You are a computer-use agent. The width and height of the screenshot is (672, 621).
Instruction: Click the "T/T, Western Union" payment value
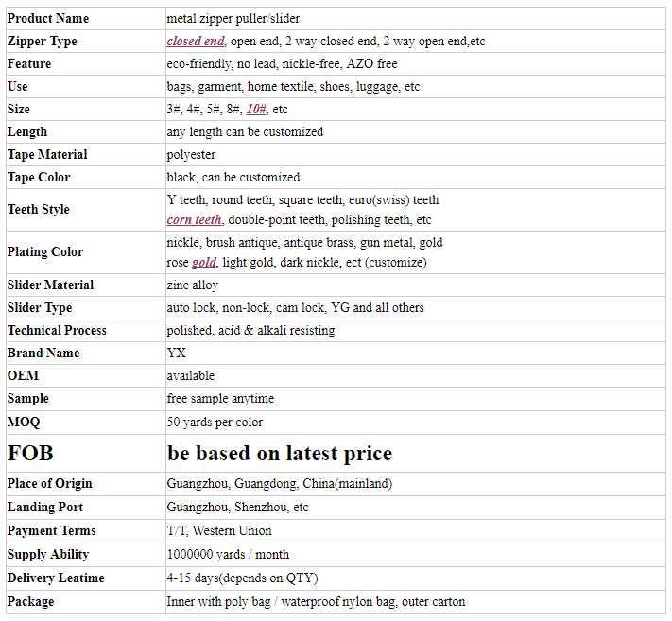[219, 531]
